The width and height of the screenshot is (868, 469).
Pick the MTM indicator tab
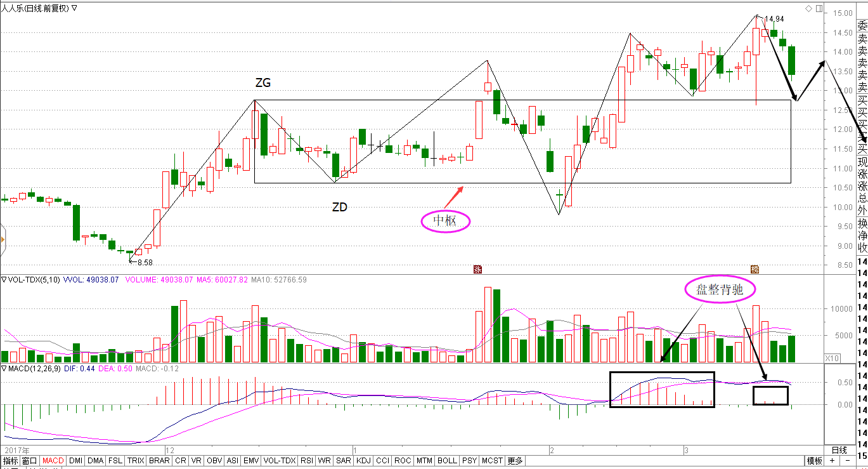coord(424,461)
